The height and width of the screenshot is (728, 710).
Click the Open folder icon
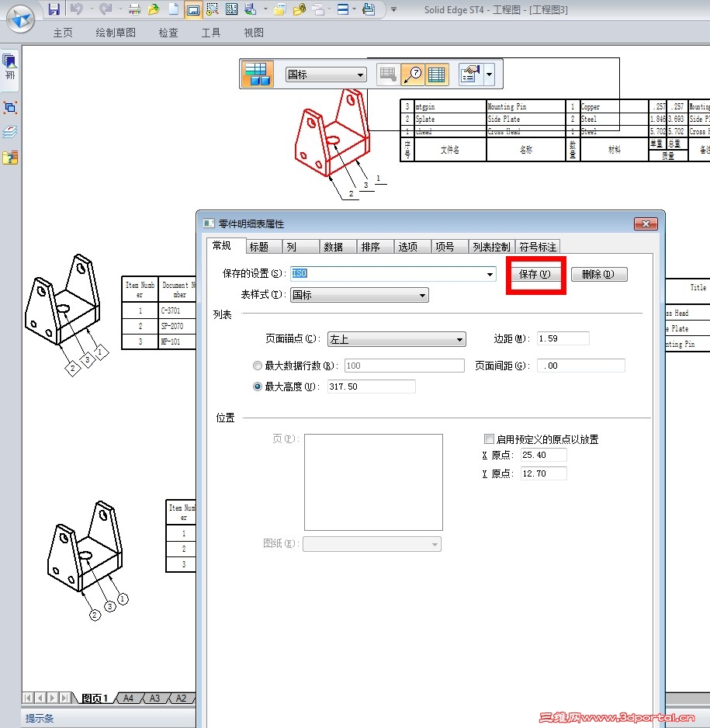tap(154, 9)
